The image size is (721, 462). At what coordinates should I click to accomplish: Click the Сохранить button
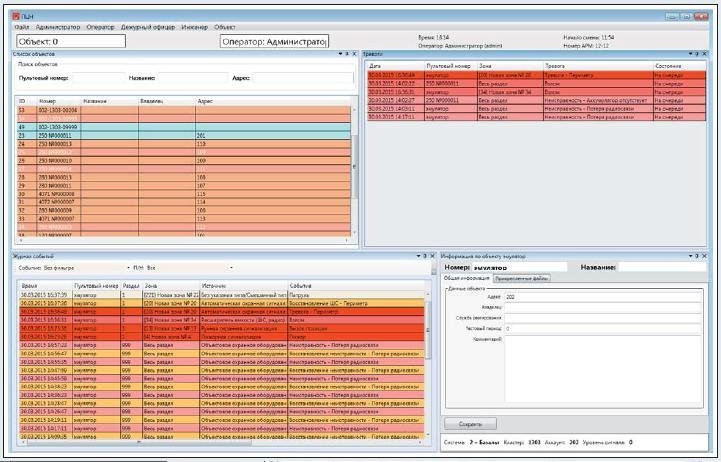[468, 424]
